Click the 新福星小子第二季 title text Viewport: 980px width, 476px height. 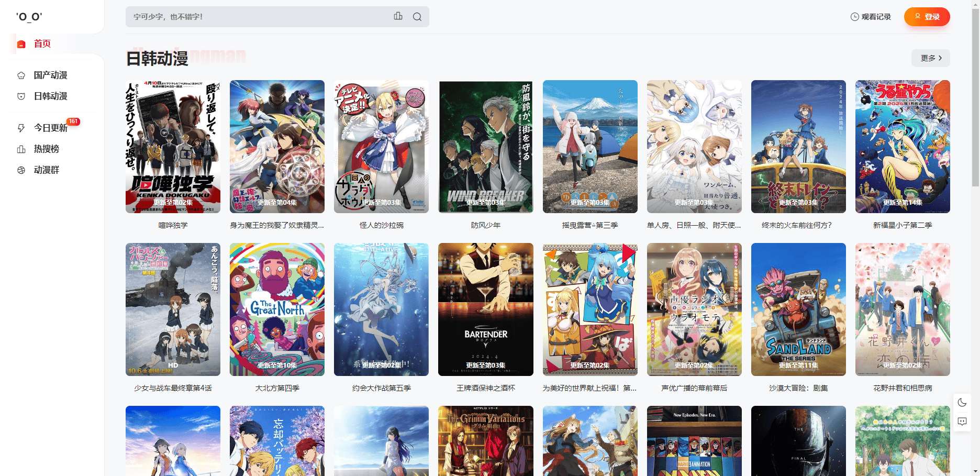(x=903, y=225)
